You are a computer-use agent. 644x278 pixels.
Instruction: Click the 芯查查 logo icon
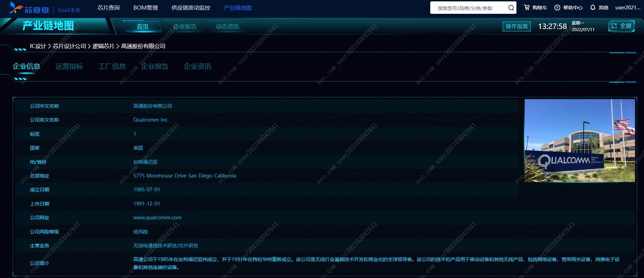(16, 8)
